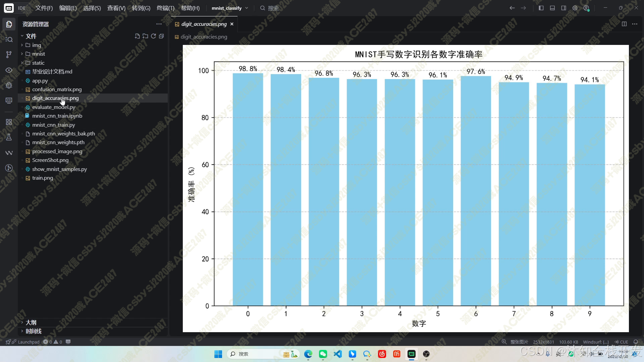644x362 pixels.
Task: Refresh the file explorer
Action: point(153,36)
